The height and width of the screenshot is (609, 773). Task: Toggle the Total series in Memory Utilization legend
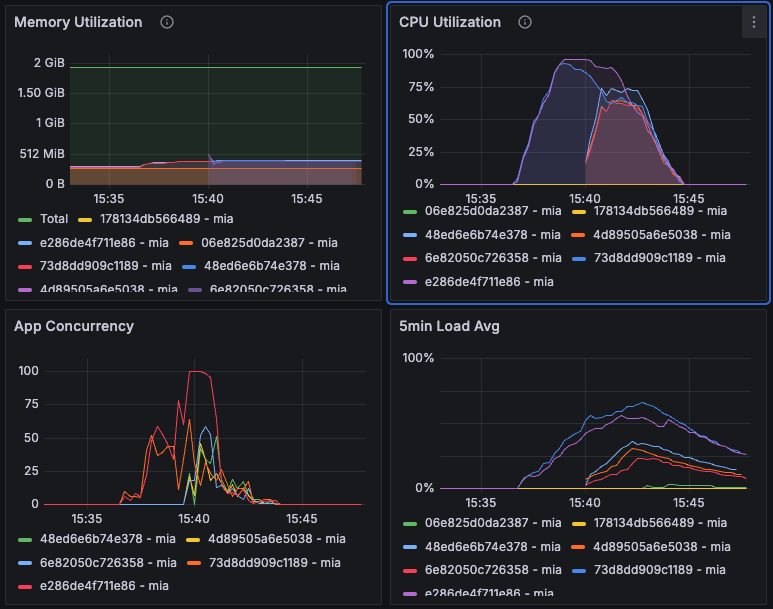54,218
